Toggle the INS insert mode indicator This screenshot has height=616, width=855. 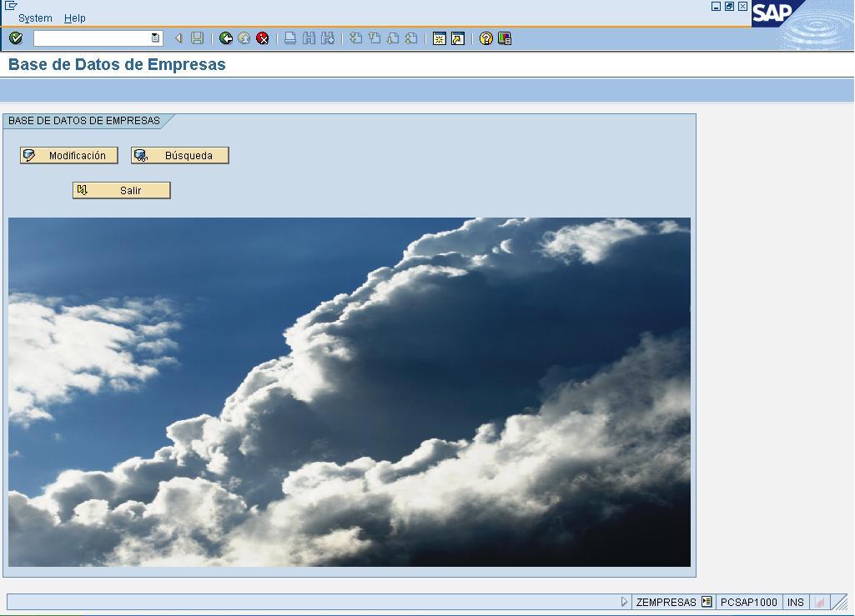pyautogui.click(x=796, y=602)
